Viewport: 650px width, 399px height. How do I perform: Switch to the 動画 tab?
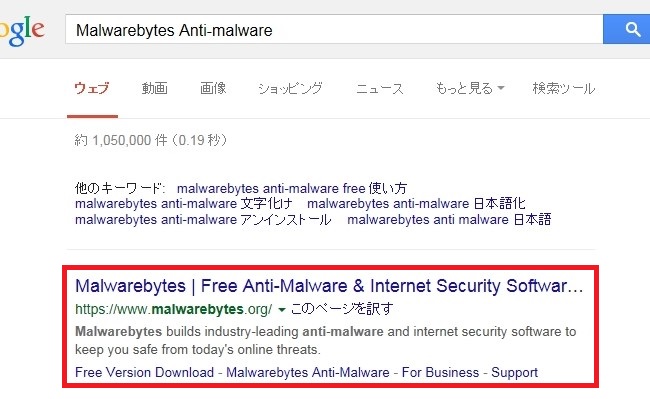(155, 88)
